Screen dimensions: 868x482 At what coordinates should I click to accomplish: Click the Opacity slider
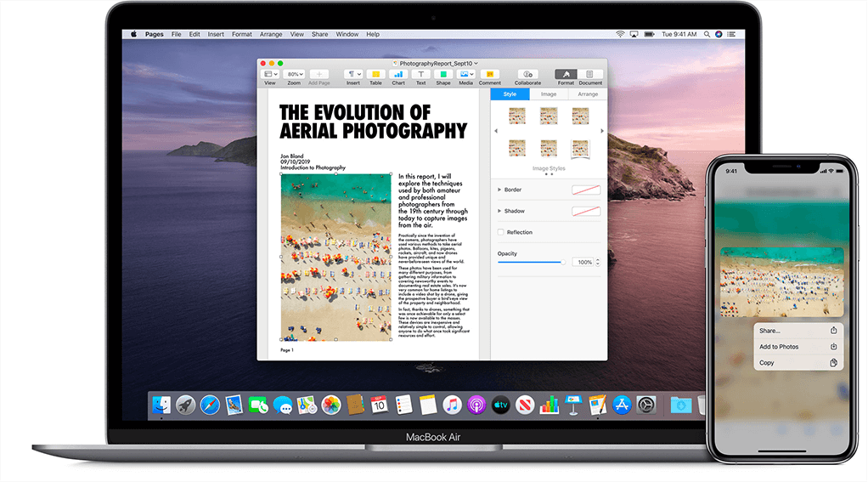[531, 263]
